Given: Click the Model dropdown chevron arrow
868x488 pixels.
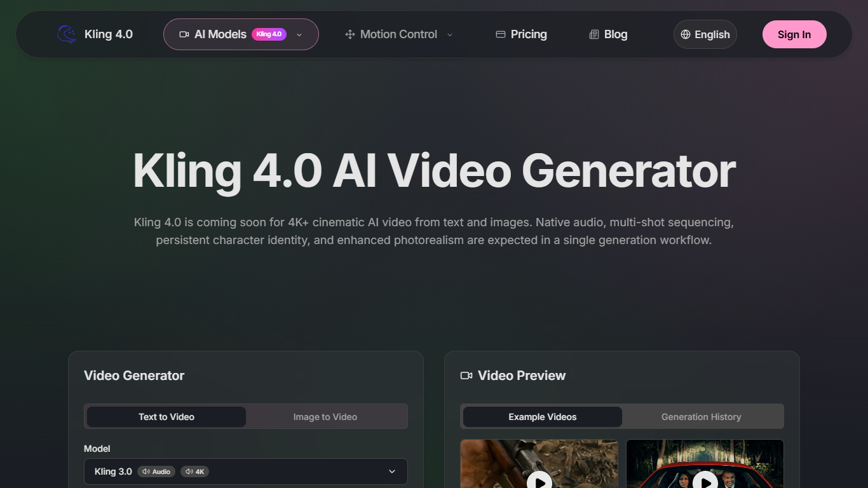Looking at the screenshot, I should [x=392, y=471].
